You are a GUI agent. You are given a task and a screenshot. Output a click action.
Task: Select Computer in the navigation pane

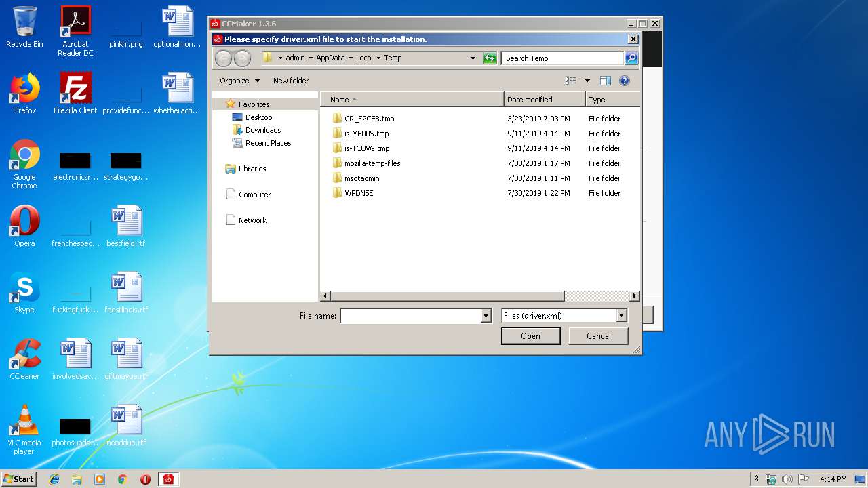248,195
